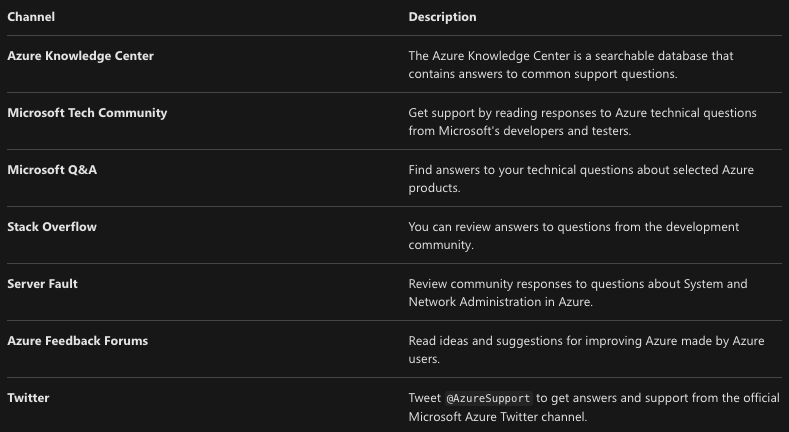Select the Microsoft Tech Community channel name
Image resolution: width=789 pixels, height=432 pixels.
pos(87,113)
